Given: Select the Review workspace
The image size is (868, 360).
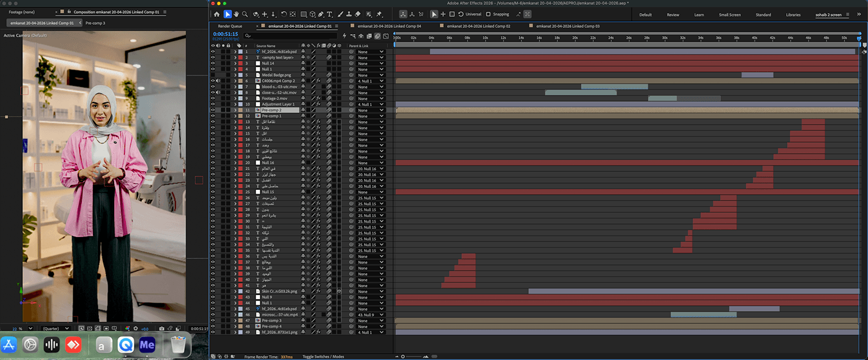Looking at the screenshot, I should pos(673,14).
